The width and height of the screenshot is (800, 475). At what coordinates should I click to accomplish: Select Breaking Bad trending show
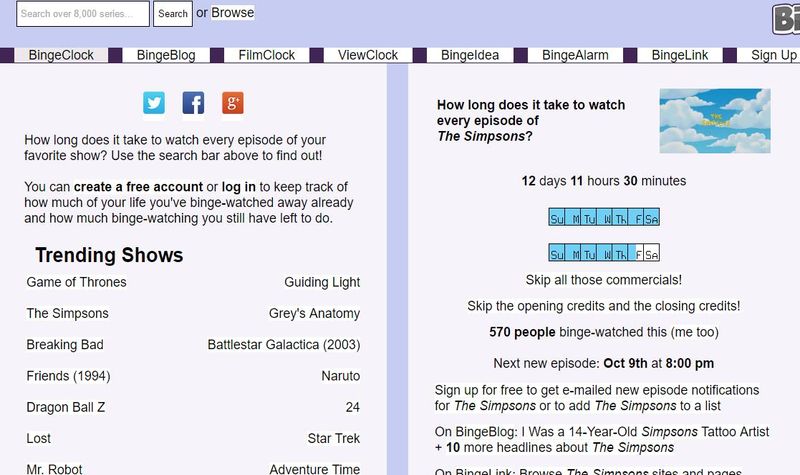[x=65, y=344]
